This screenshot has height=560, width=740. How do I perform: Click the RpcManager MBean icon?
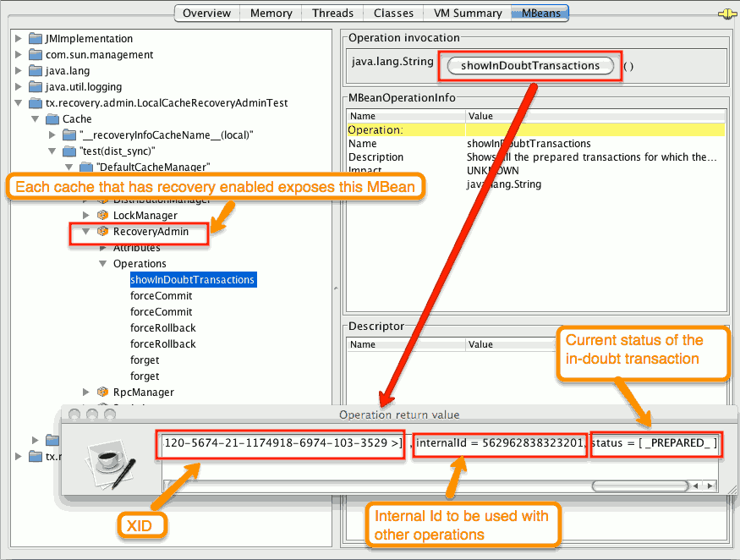(103, 393)
